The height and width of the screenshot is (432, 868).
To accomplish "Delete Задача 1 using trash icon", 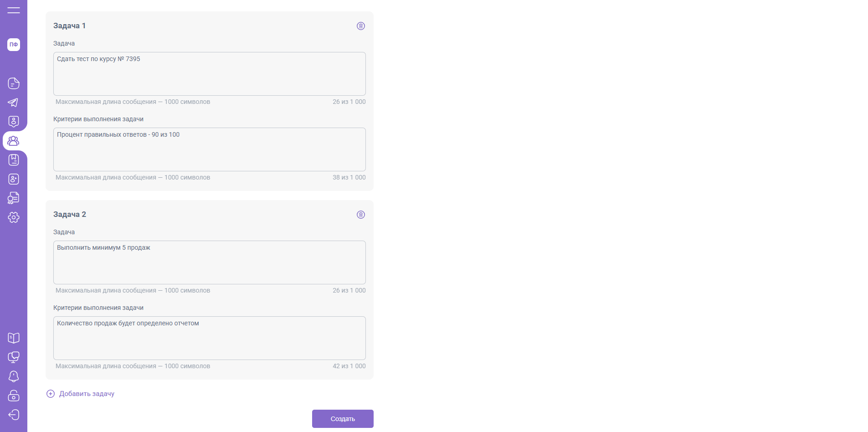I will tap(361, 26).
